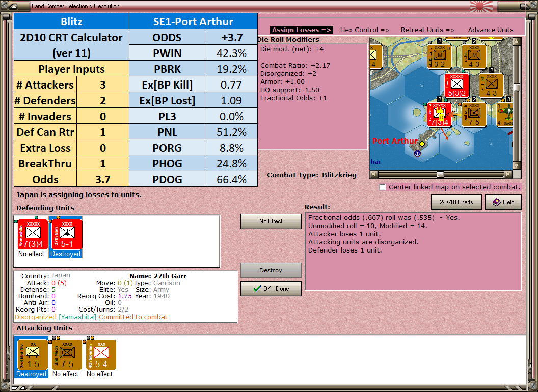Click the Port Arthur anchor port symbol
Screen dimensions: 538x392
point(417,153)
